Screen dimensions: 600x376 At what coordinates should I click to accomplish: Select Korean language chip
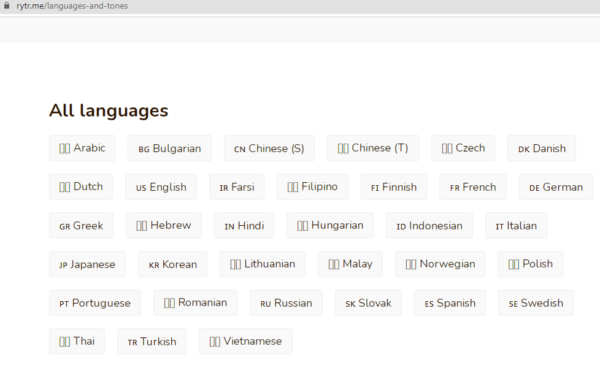pyautogui.click(x=173, y=264)
